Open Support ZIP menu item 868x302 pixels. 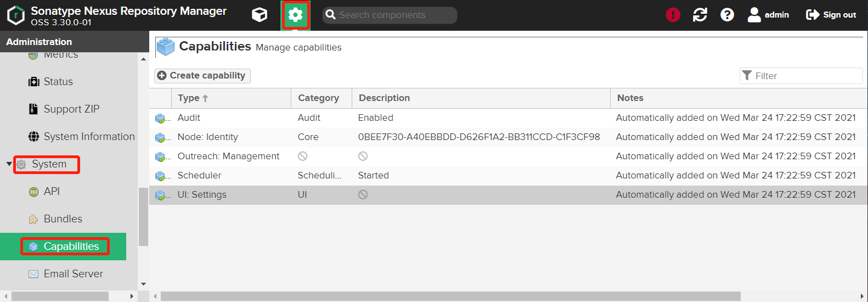pos(71,109)
